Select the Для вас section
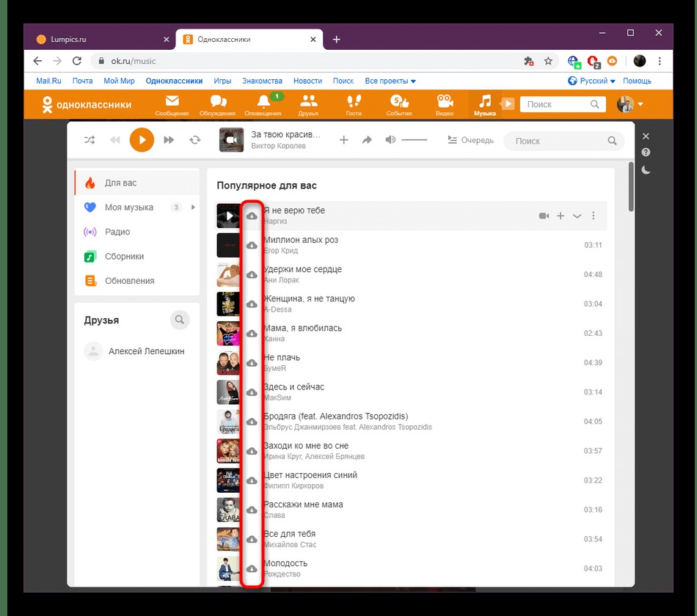The height and width of the screenshot is (616, 697). click(137, 183)
